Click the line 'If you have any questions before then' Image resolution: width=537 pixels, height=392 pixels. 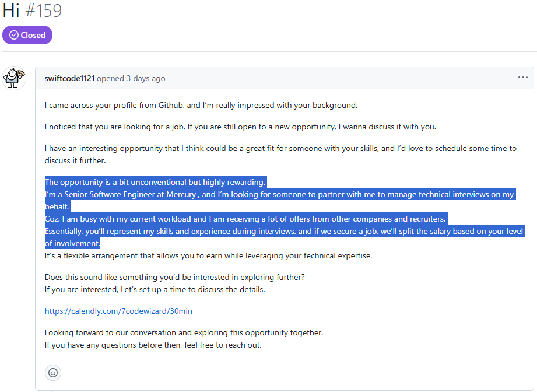coord(153,345)
